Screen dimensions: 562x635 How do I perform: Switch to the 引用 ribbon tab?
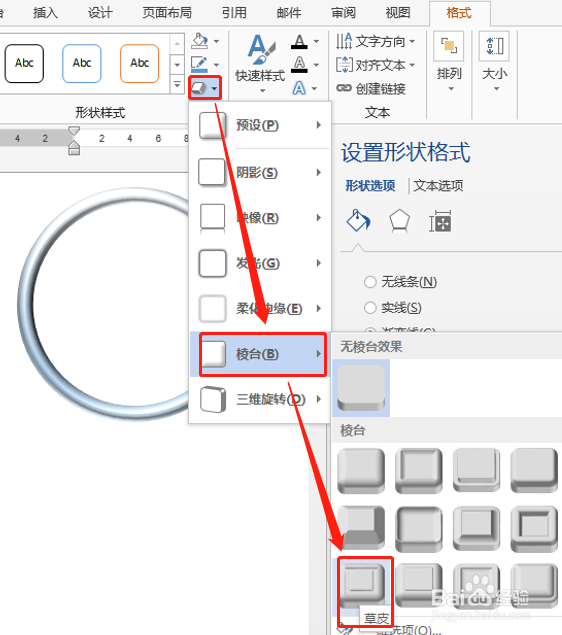(234, 13)
